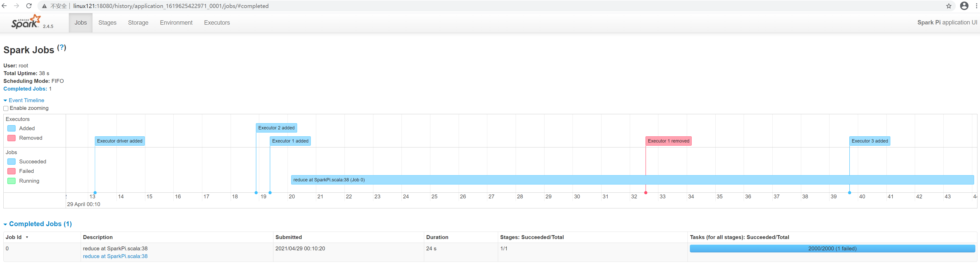Click the browser forward arrow

click(x=17, y=6)
